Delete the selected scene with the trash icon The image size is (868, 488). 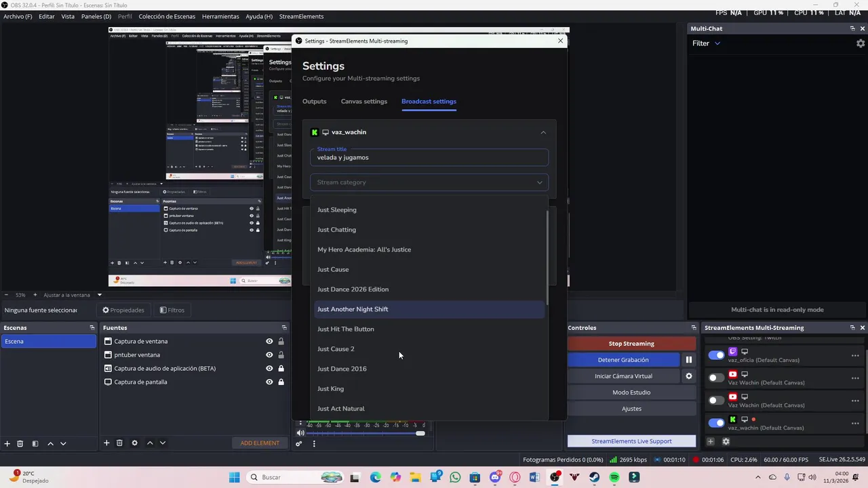click(x=20, y=443)
